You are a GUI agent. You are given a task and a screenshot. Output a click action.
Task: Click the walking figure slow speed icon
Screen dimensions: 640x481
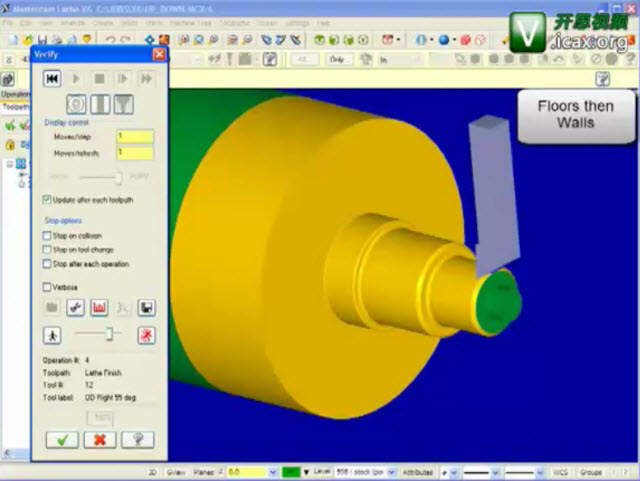click(x=52, y=335)
